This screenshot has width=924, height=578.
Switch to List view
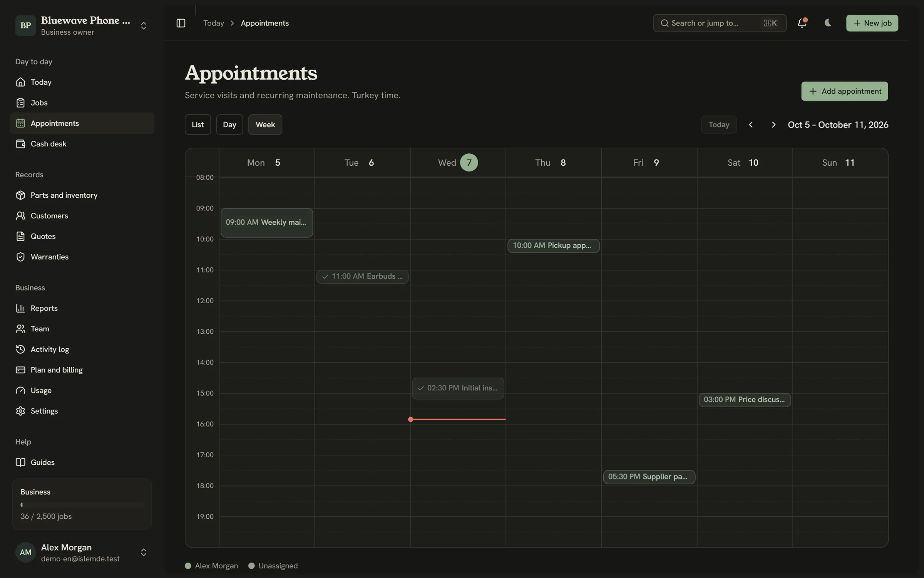pos(198,124)
